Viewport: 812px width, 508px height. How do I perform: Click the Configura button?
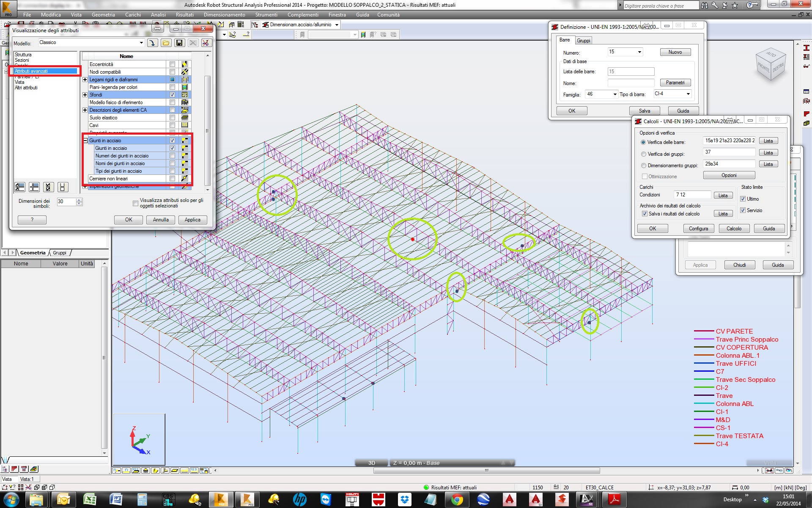click(x=698, y=229)
